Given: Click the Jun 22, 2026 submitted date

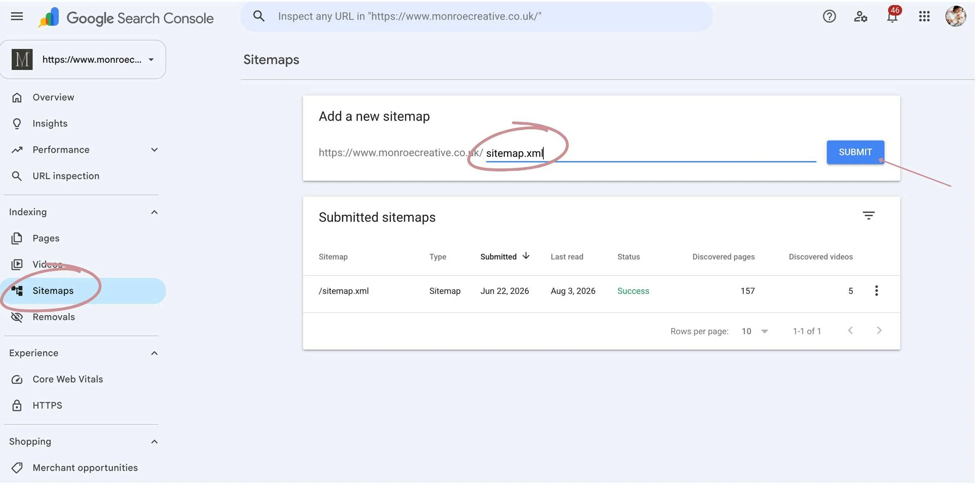Looking at the screenshot, I should tap(505, 291).
